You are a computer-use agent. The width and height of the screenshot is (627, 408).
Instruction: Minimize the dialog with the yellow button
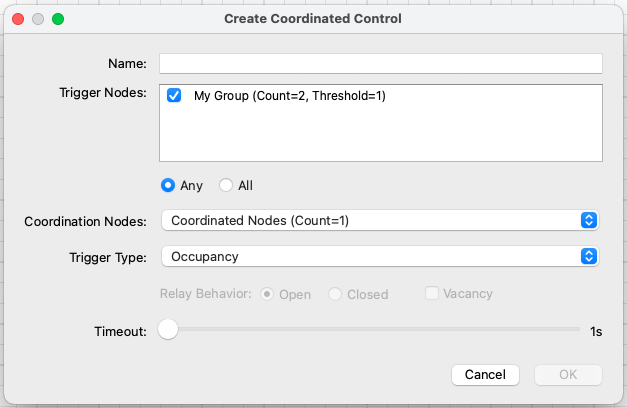coord(38,19)
